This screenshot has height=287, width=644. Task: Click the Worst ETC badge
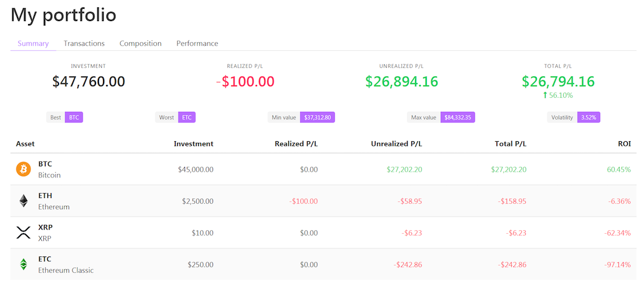pos(176,117)
